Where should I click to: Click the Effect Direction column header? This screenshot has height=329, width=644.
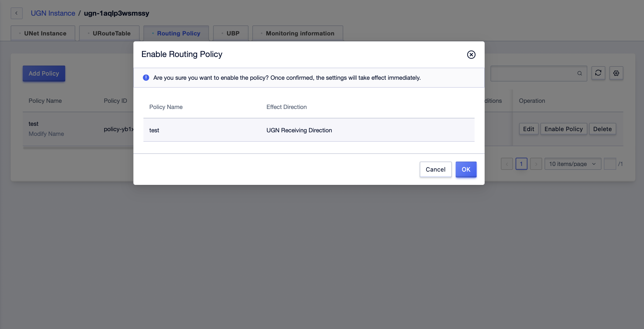286,107
